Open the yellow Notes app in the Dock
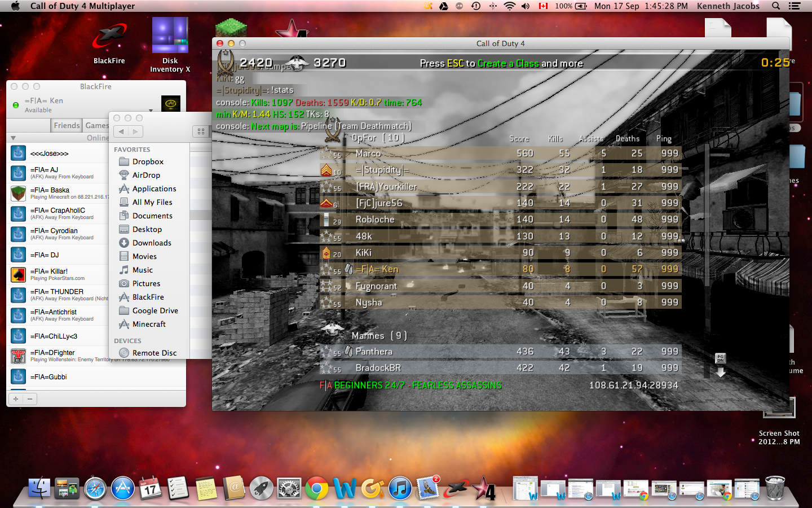 (206, 488)
